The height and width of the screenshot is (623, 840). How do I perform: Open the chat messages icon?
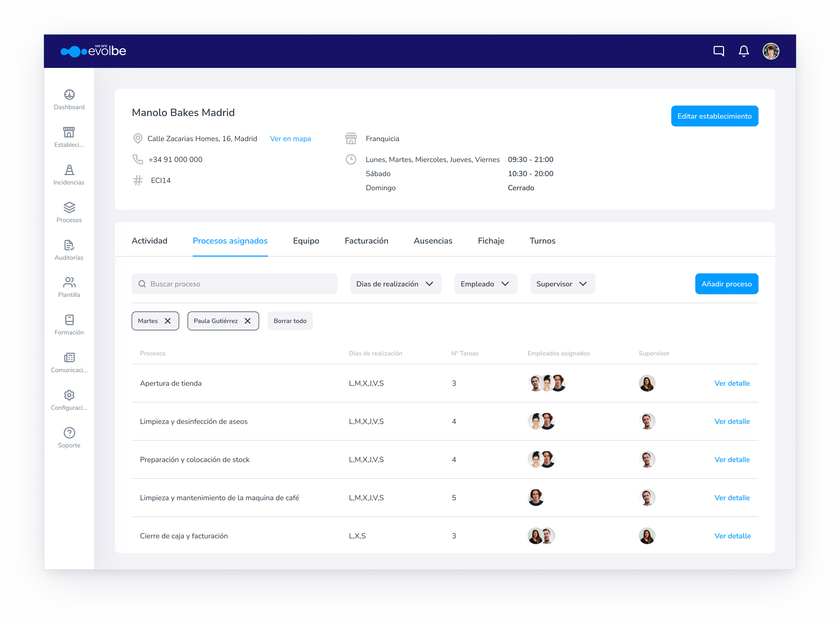point(719,51)
